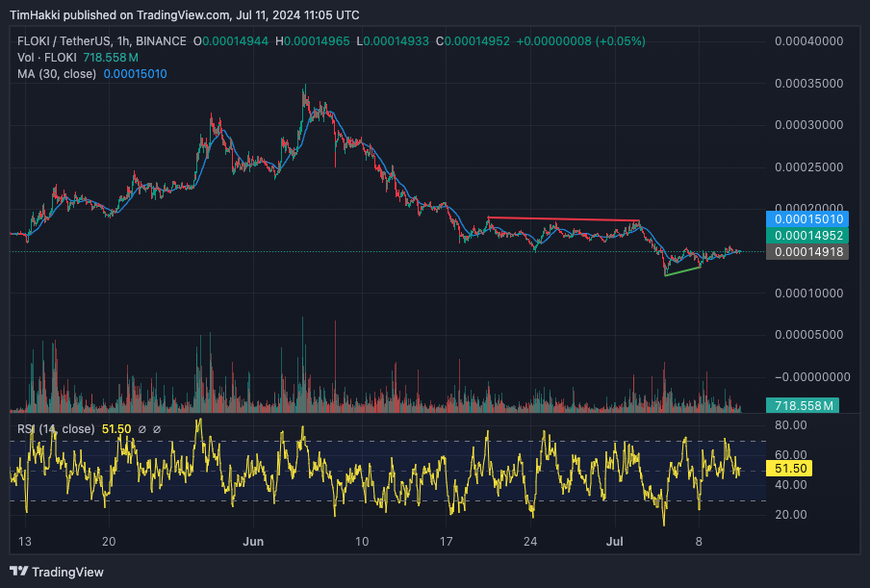This screenshot has height=588, width=870.
Task: Select the RSI (14, close) indicator label
Action: point(55,428)
